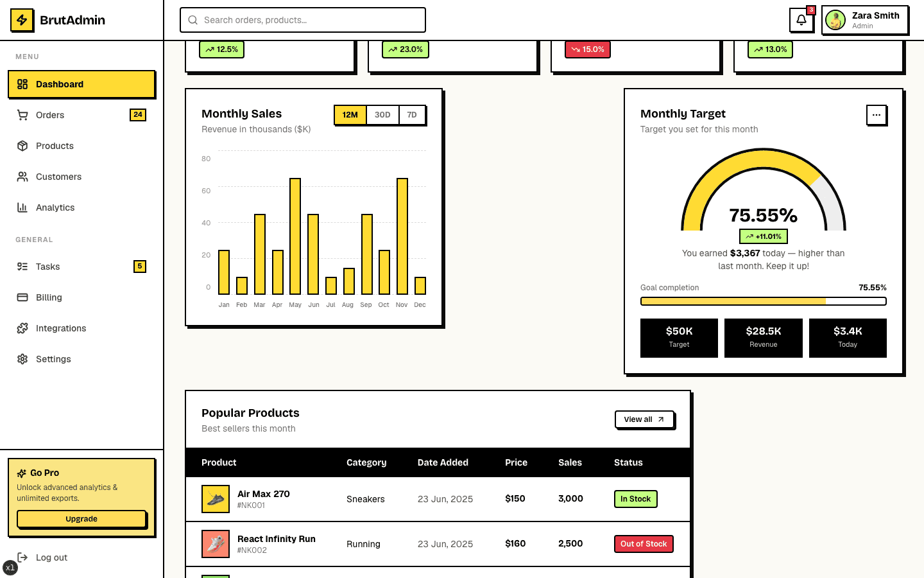Switch sales chart to 7D
Image resolution: width=924 pixels, height=578 pixels.
point(412,115)
